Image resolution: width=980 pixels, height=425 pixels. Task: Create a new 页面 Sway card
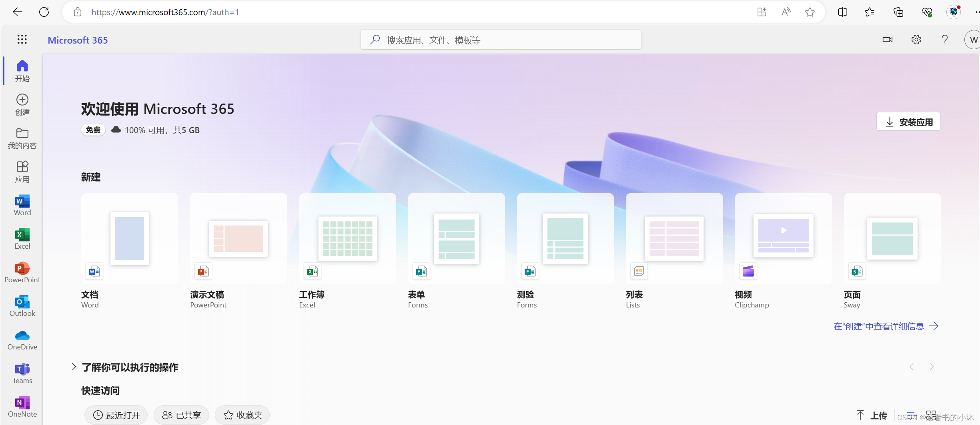(x=892, y=251)
